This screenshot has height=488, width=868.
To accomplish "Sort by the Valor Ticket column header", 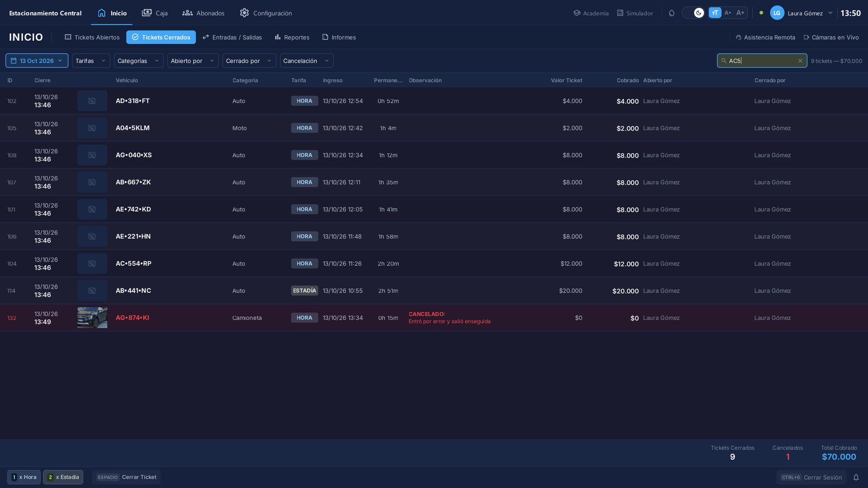I will [x=566, y=80].
